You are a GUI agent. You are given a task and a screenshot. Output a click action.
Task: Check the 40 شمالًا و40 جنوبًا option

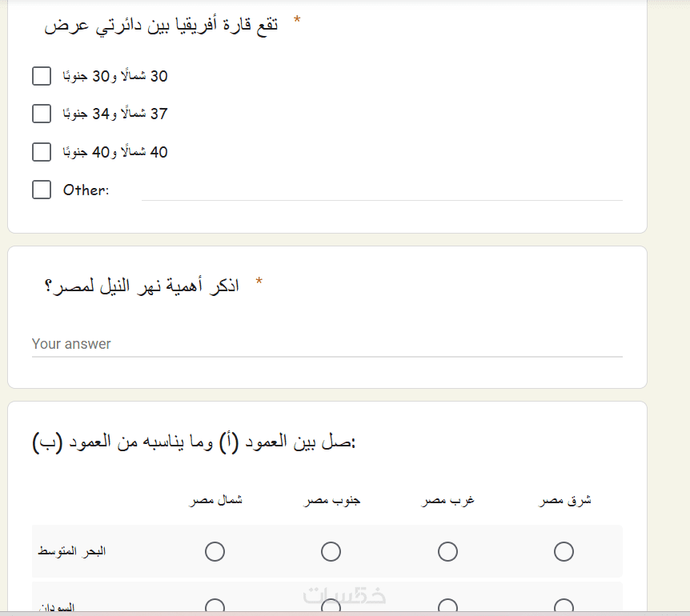[42, 151]
